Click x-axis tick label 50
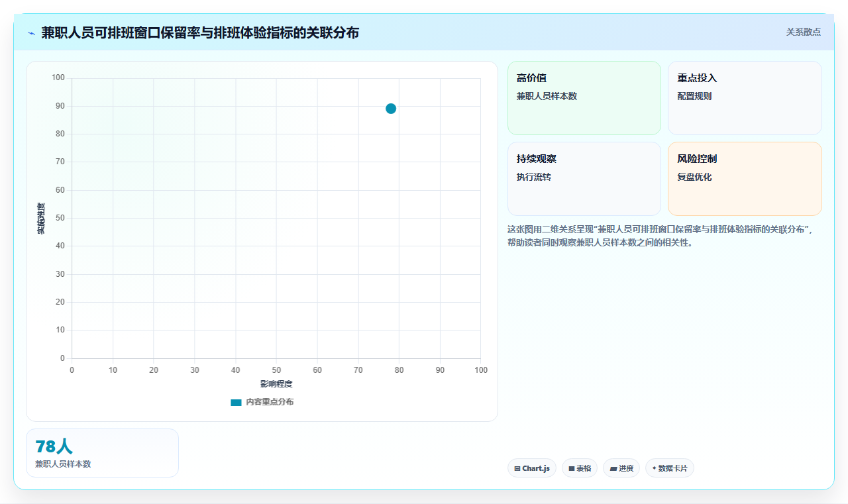 click(276, 370)
